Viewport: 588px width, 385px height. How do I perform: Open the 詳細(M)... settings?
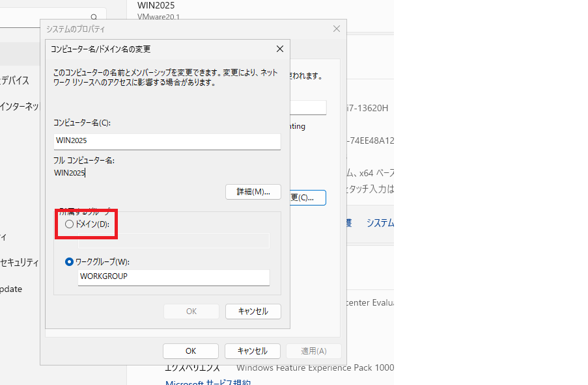pos(253,192)
